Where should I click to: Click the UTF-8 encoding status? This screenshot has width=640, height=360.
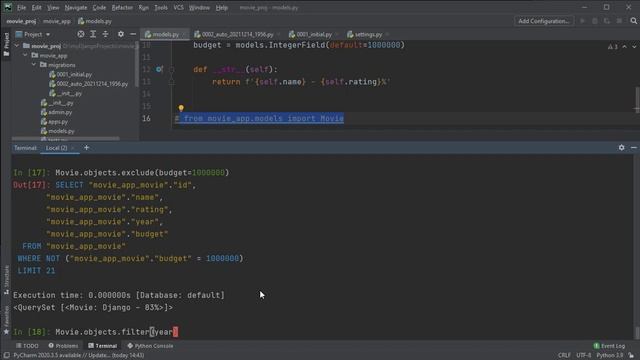pyautogui.click(x=584, y=355)
